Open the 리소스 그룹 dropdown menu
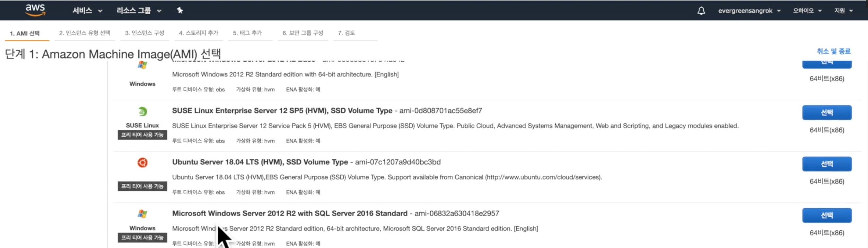The width and height of the screenshot is (868, 248). 139,11
